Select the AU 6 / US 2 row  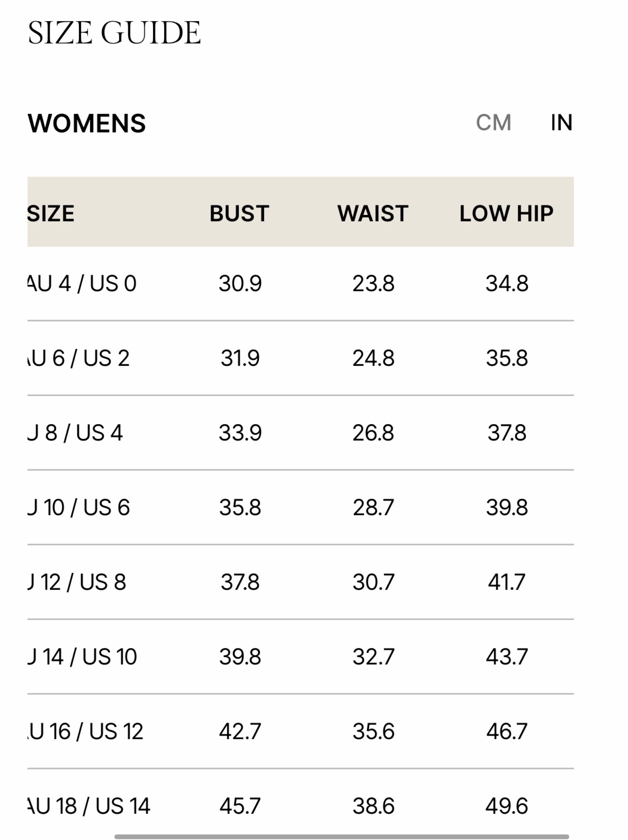[300, 358]
